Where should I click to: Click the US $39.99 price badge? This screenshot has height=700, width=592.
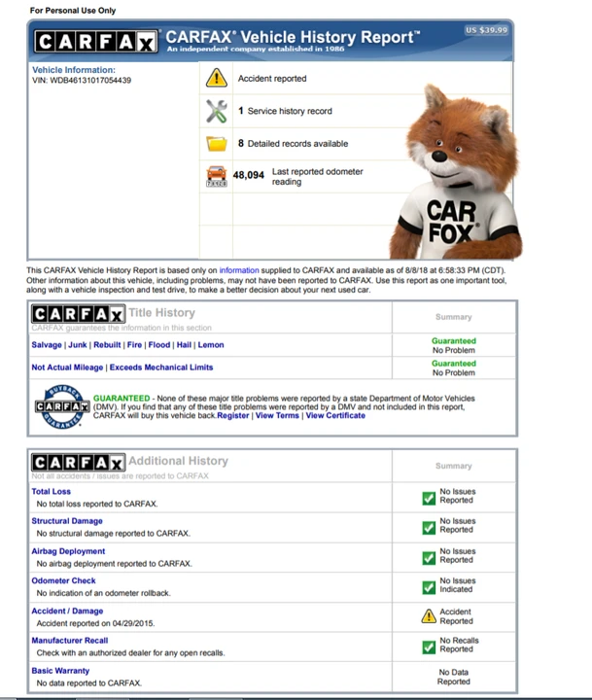click(487, 30)
